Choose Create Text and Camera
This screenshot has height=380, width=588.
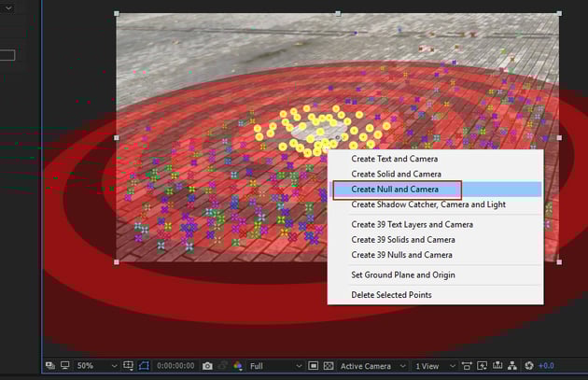point(435,159)
